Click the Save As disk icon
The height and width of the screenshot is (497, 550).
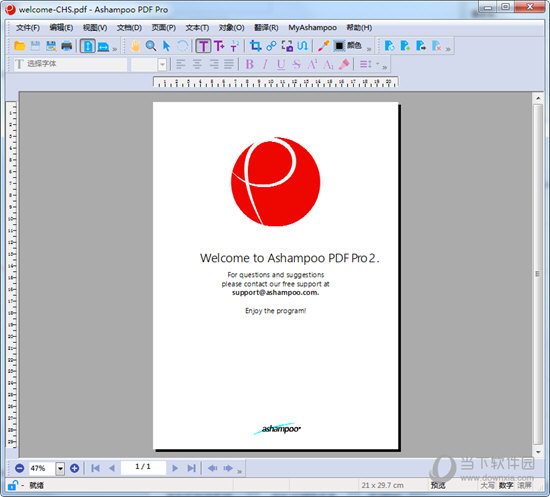[51, 46]
